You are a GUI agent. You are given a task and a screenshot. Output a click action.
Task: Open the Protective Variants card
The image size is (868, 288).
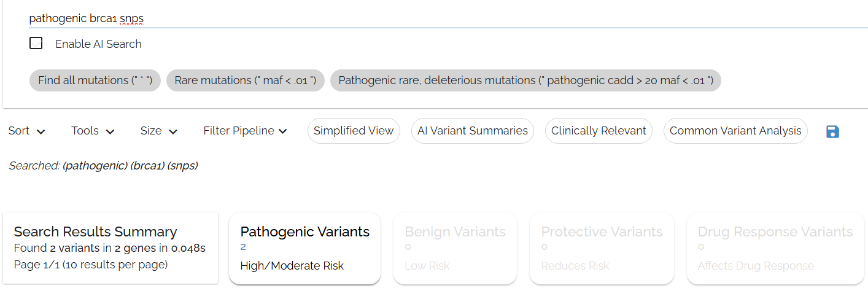[602, 249]
